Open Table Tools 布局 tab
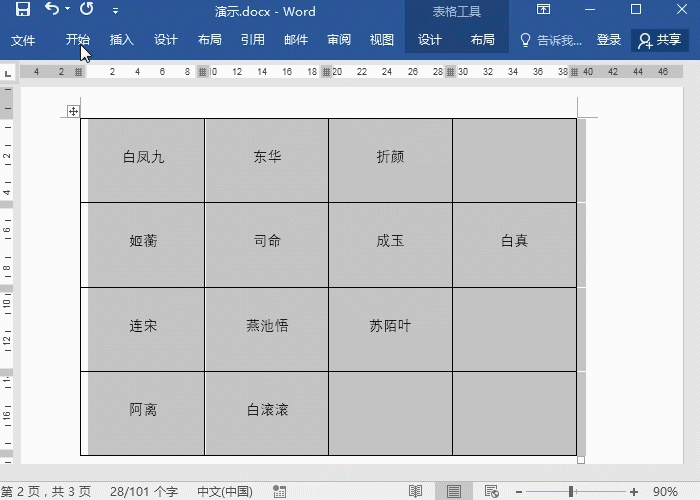Image resolution: width=700 pixels, height=500 pixels. coord(483,40)
